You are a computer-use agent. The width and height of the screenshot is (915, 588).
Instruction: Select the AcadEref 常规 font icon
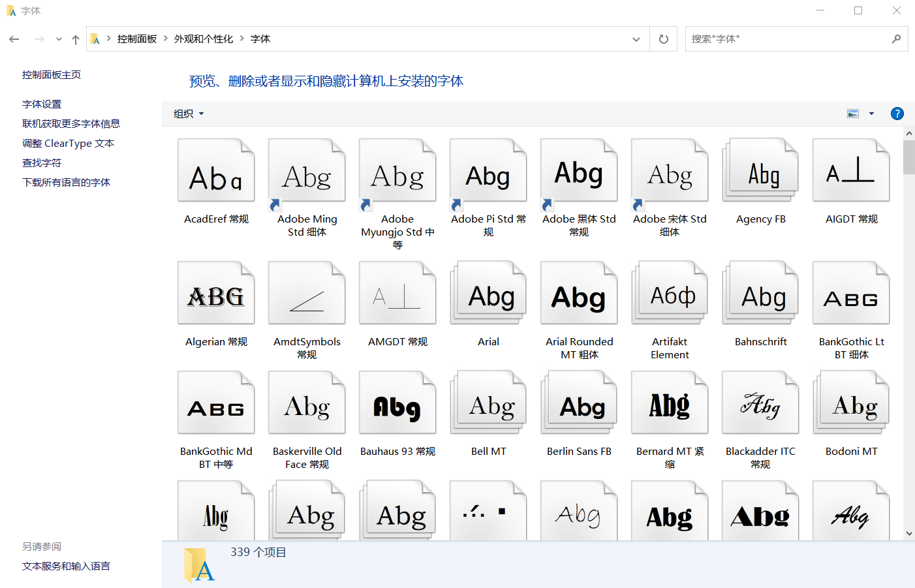point(216,171)
